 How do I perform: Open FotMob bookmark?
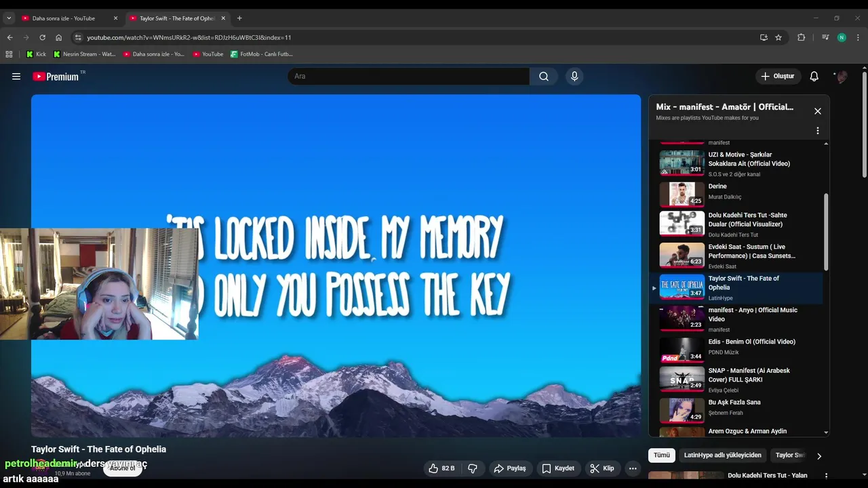tap(262, 54)
